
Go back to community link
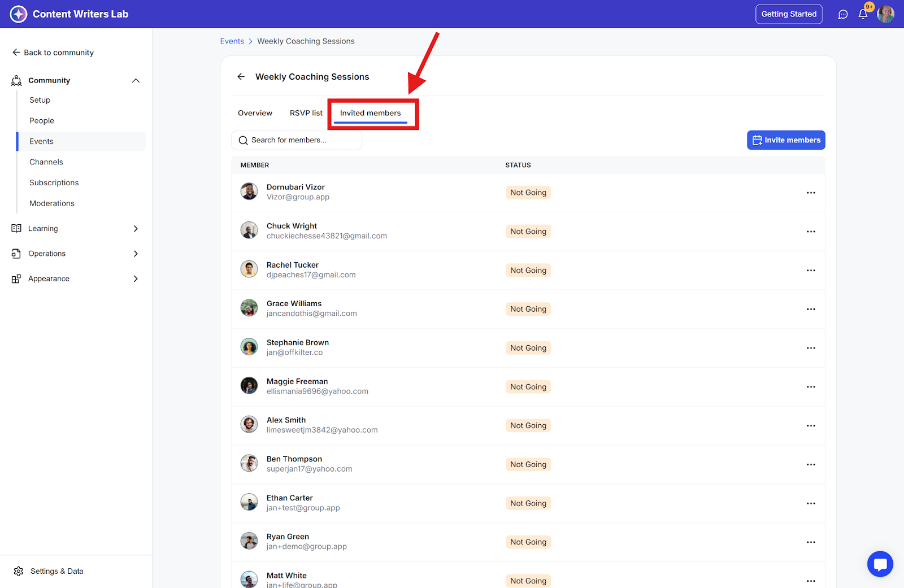tap(53, 53)
